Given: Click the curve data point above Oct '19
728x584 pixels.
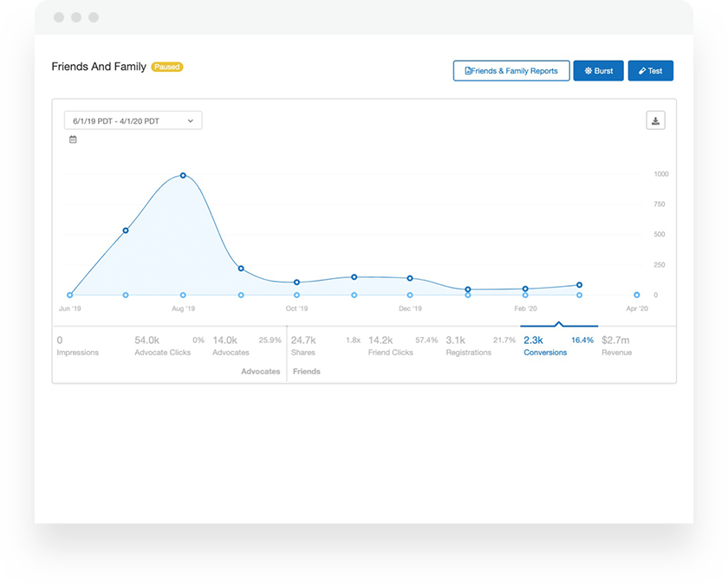Looking at the screenshot, I should pyautogui.click(x=296, y=282).
